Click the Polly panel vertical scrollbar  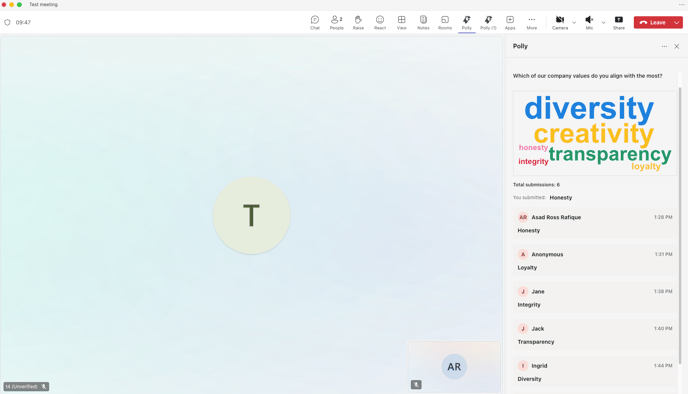click(x=681, y=225)
